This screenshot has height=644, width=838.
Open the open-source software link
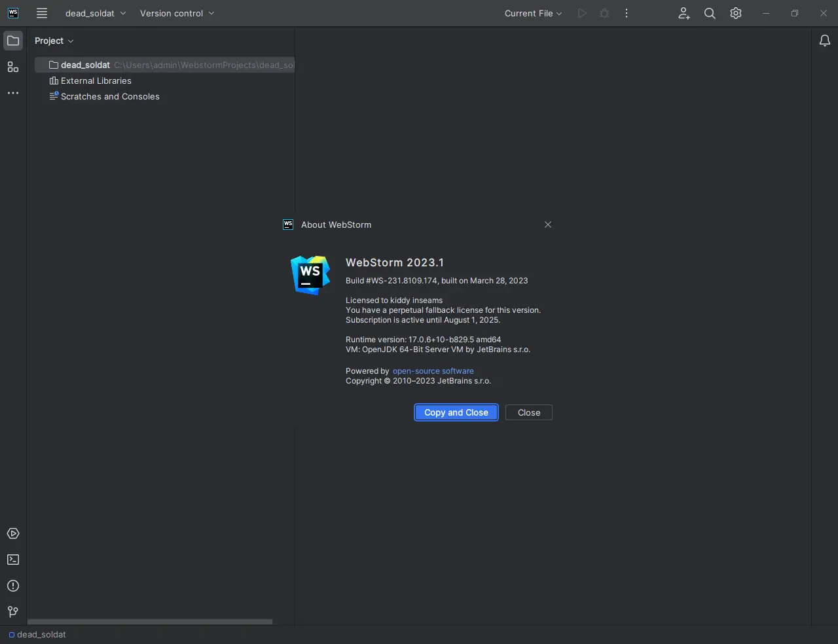pyautogui.click(x=433, y=371)
